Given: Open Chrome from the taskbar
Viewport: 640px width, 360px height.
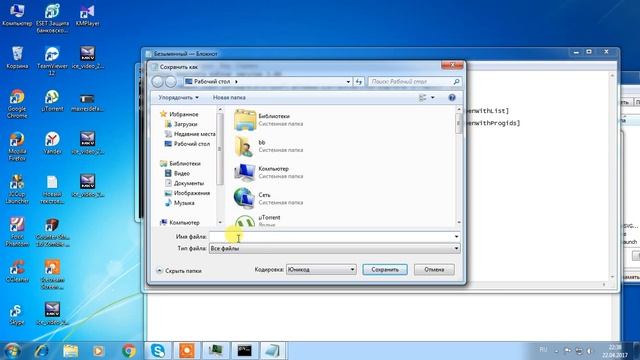Looking at the screenshot, I should (x=129, y=351).
